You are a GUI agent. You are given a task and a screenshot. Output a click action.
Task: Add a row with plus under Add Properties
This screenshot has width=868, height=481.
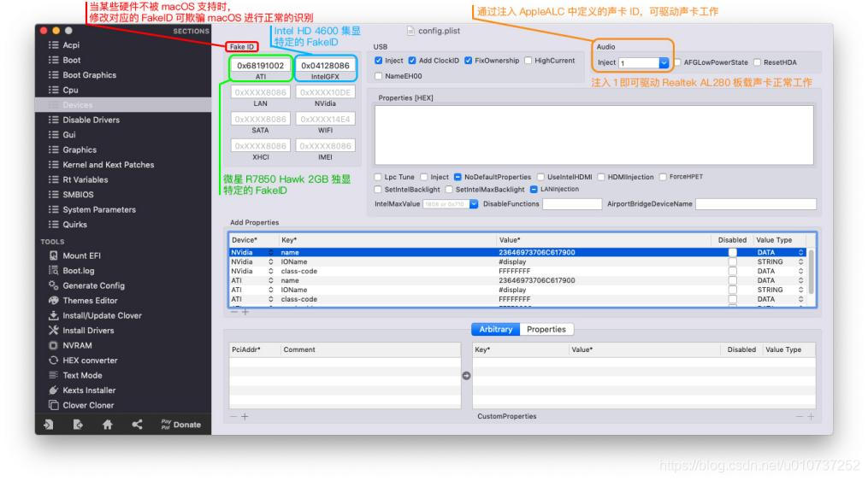(245, 312)
